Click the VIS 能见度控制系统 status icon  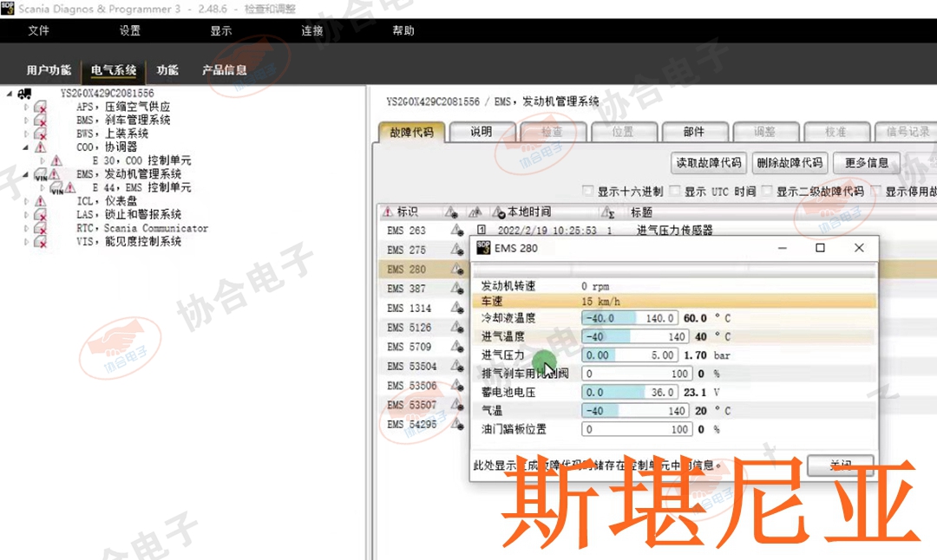pyautogui.click(x=40, y=242)
